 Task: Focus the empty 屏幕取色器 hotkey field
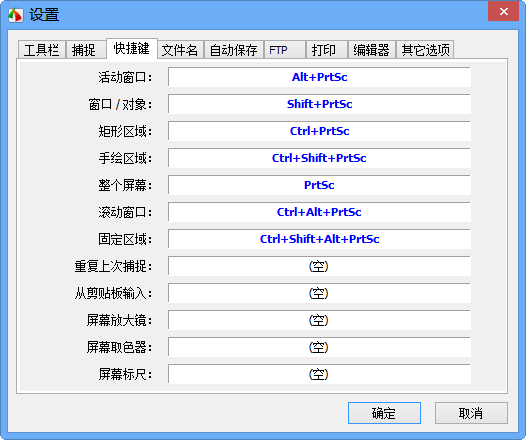319,347
